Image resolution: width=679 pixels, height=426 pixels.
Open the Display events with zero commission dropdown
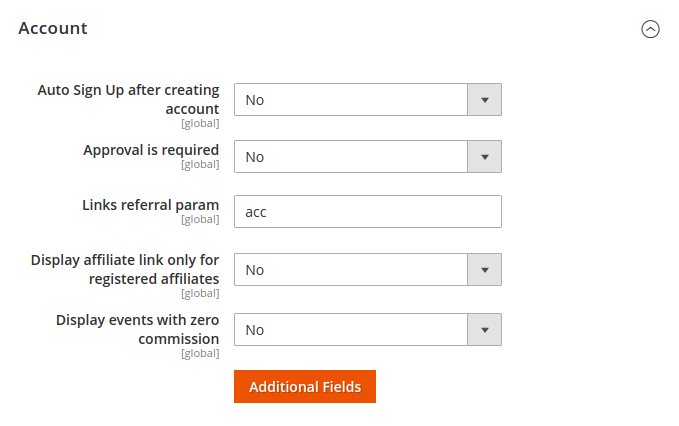pyautogui.click(x=351, y=330)
